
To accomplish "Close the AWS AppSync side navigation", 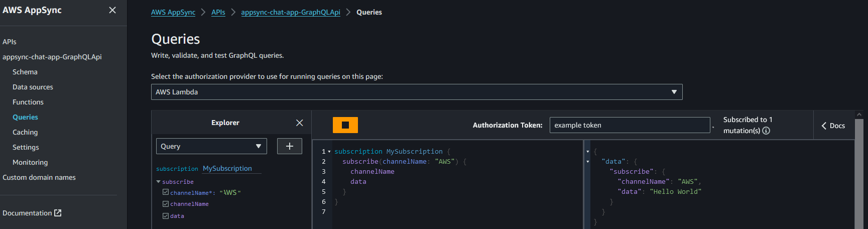I will [112, 10].
